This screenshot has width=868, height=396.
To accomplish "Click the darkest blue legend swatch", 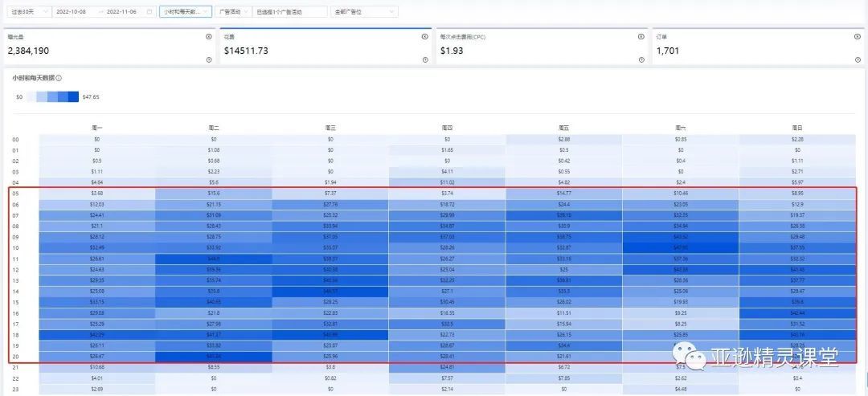I will [x=74, y=96].
